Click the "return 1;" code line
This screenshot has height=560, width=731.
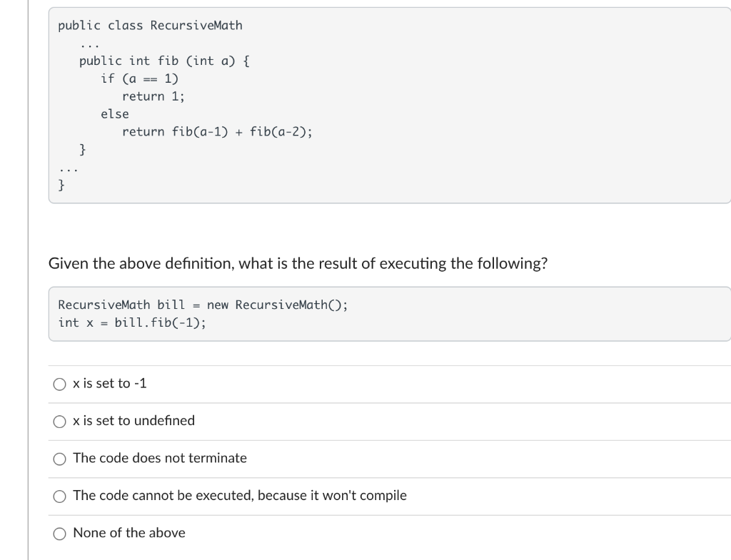click(153, 96)
